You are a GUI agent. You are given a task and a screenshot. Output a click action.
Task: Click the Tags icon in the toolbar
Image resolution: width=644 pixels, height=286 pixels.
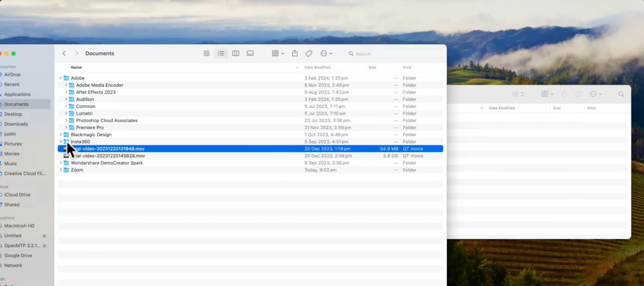point(308,53)
